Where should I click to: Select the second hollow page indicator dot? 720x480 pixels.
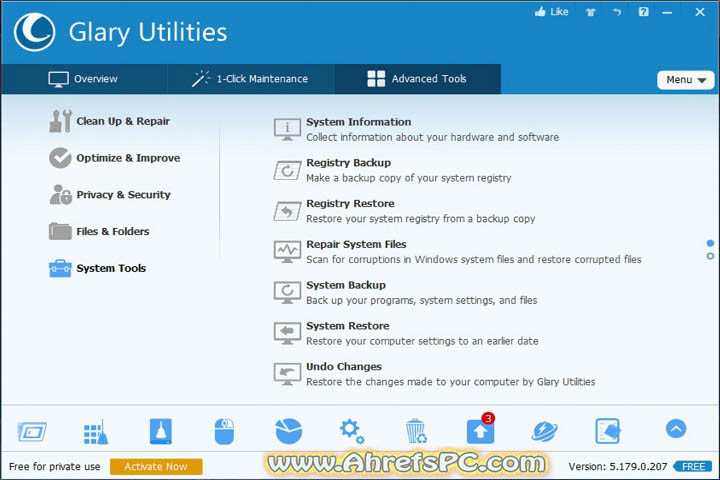point(710,256)
